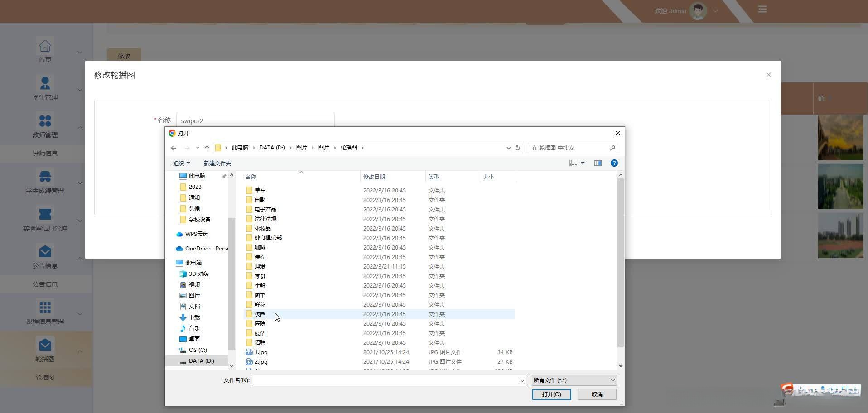Image resolution: width=868 pixels, height=413 pixels.
Task: Click the search box for 轮播图
Action: [569, 148]
